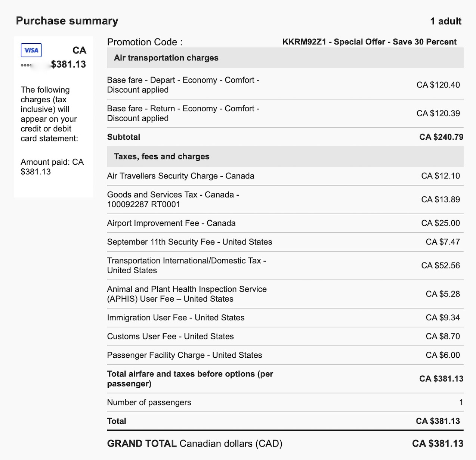Click the Subtotal amount CA $240.79
This screenshot has width=476, height=460.
[x=441, y=137]
